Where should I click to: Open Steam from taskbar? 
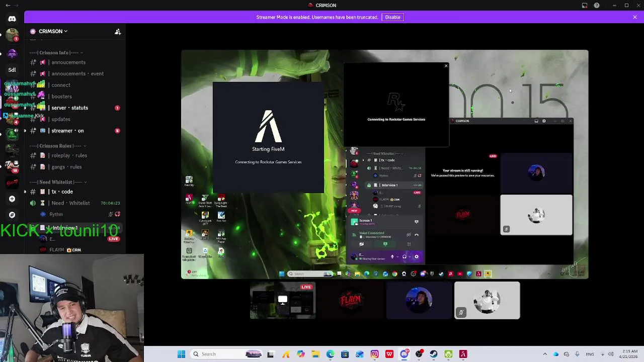434,354
